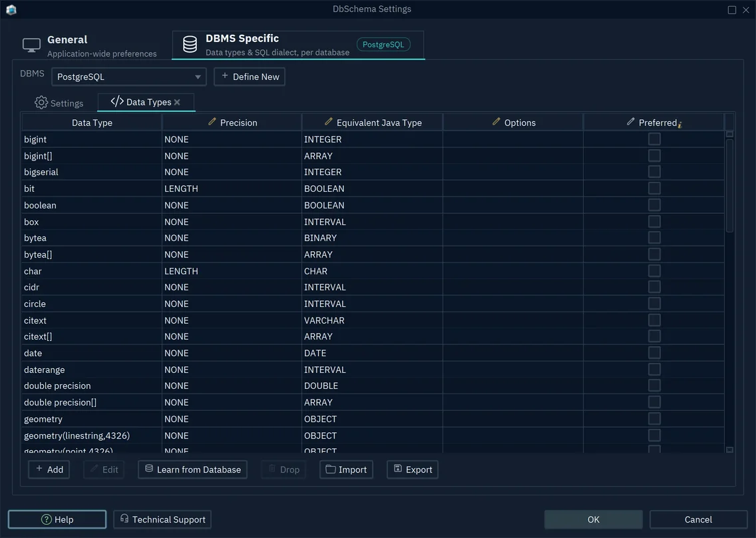The height and width of the screenshot is (538, 756).
Task: Click the question mark icon on Help button
Action: tap(47, 519)
